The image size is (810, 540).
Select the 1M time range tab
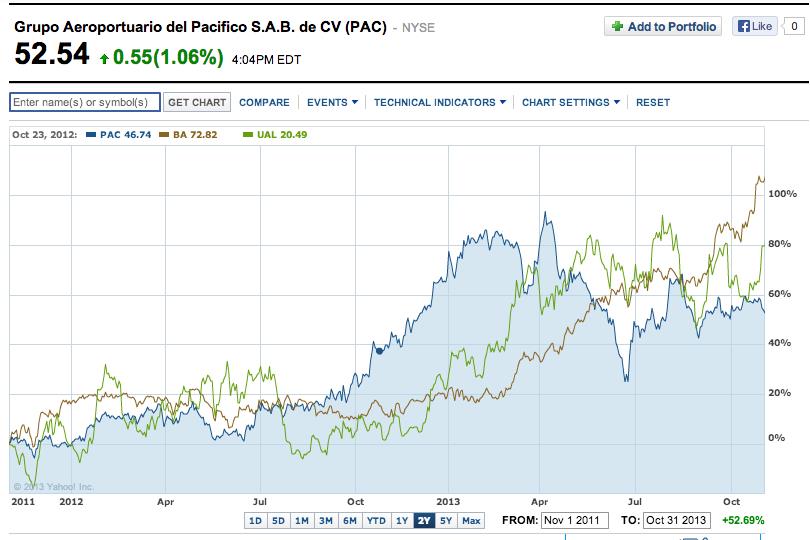(302, 520)
